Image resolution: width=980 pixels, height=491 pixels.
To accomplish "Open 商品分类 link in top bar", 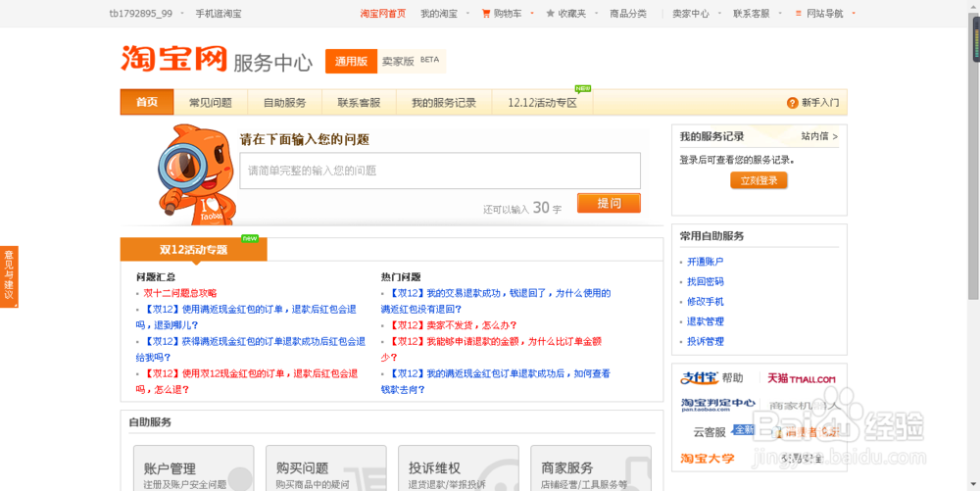I will point(628,13).
